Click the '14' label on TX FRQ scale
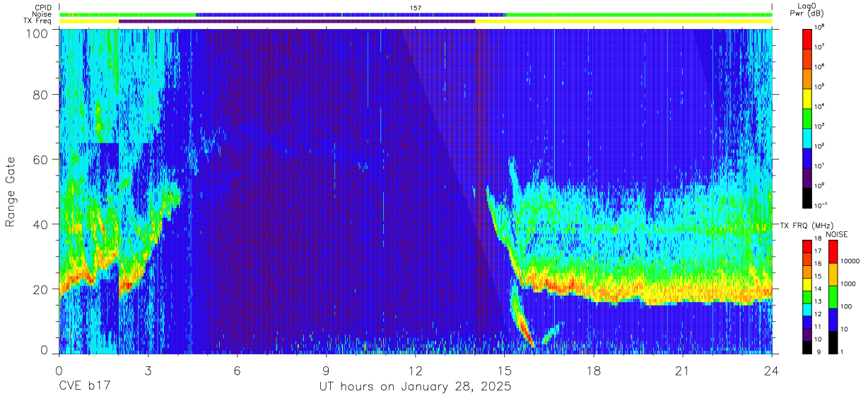 pos(819,289)
